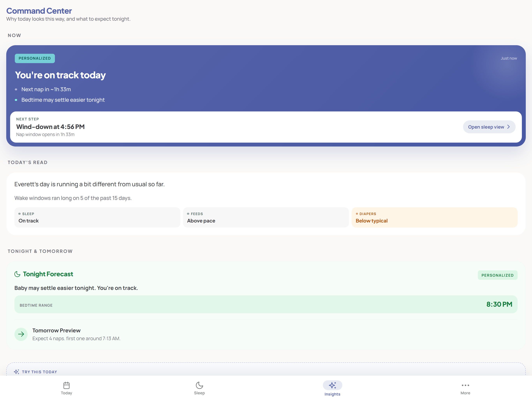Select the Sleep On track card
Viewport: 532px width, 399px height.
(97, 217)
